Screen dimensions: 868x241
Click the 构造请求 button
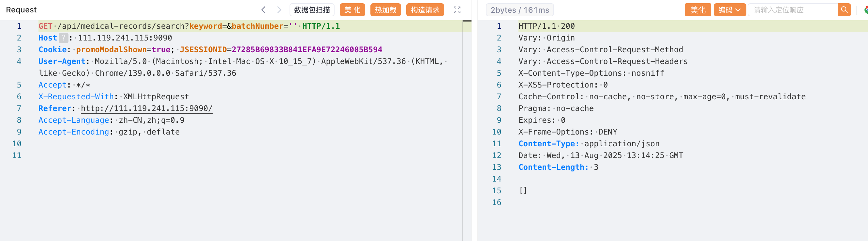pyautogui.click(x=425, y=10)
